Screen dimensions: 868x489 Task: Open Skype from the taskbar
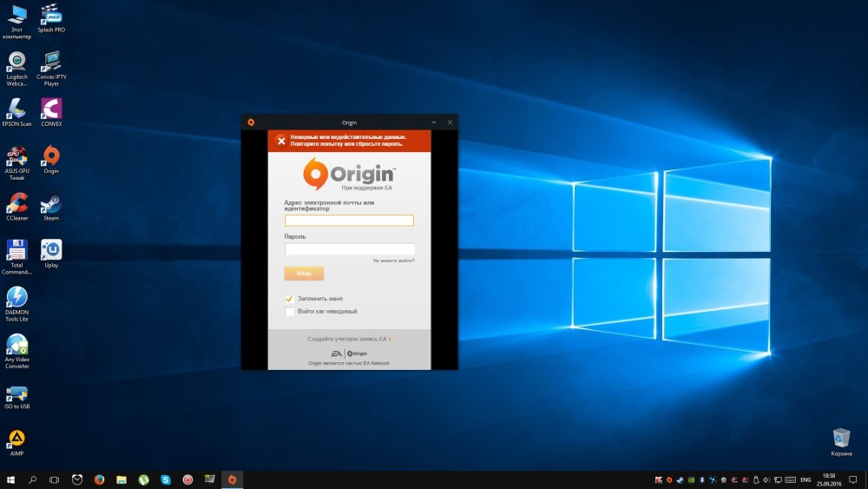point(166,479)
